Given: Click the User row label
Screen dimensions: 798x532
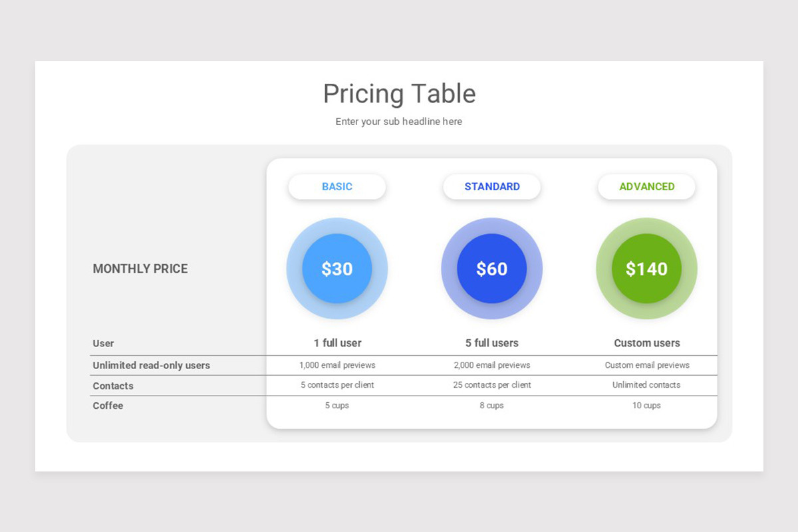Looking at the screenshot, I should tap(103, 344).
